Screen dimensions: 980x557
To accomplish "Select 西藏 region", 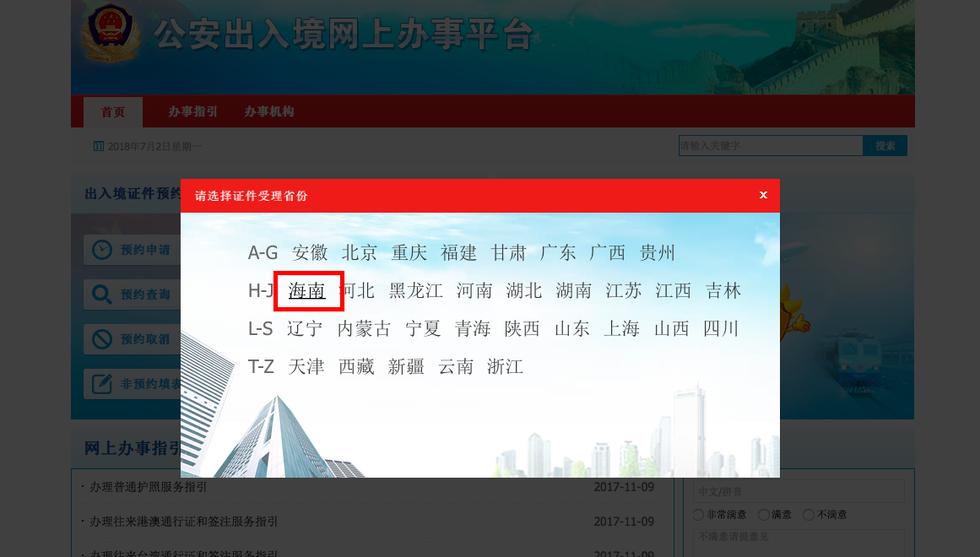I will [356, 366].
